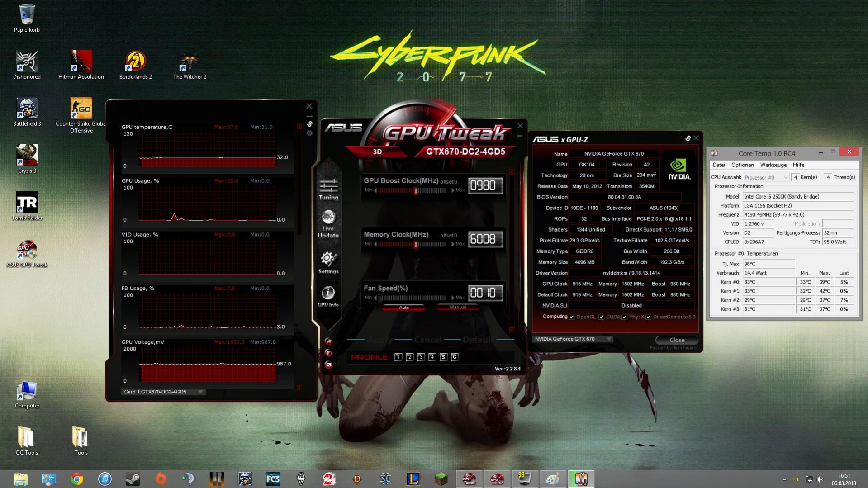868x488 pixels.
Task: Open Battlefield 3 desktop shortcut
Action: tap(27, 112)
